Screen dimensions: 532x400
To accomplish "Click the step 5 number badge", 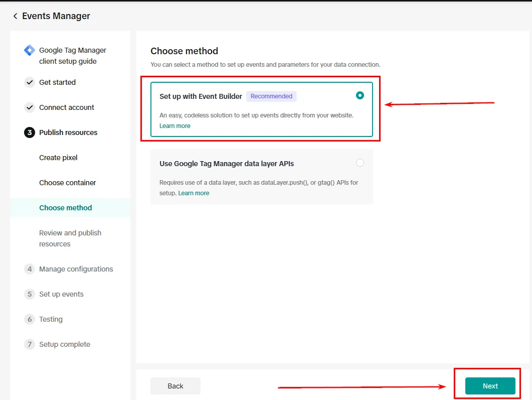I will 30,294.
